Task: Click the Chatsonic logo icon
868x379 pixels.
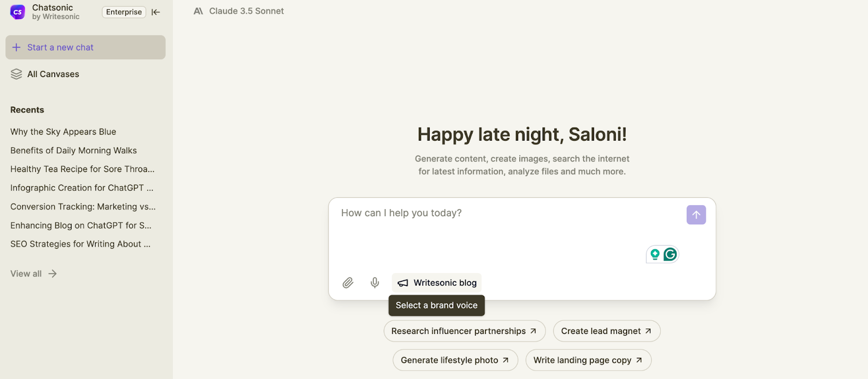Action: click(18, 12)
